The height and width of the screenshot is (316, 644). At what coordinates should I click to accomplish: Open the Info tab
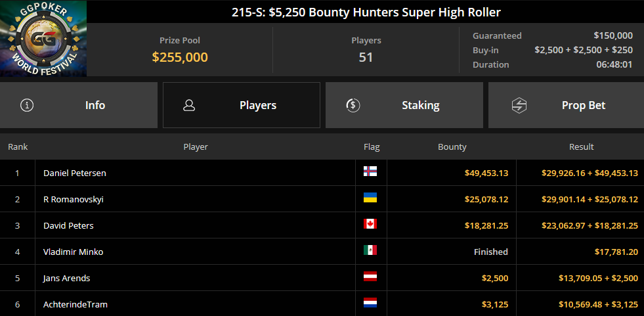pyautogui.click(x=78, y=105)
